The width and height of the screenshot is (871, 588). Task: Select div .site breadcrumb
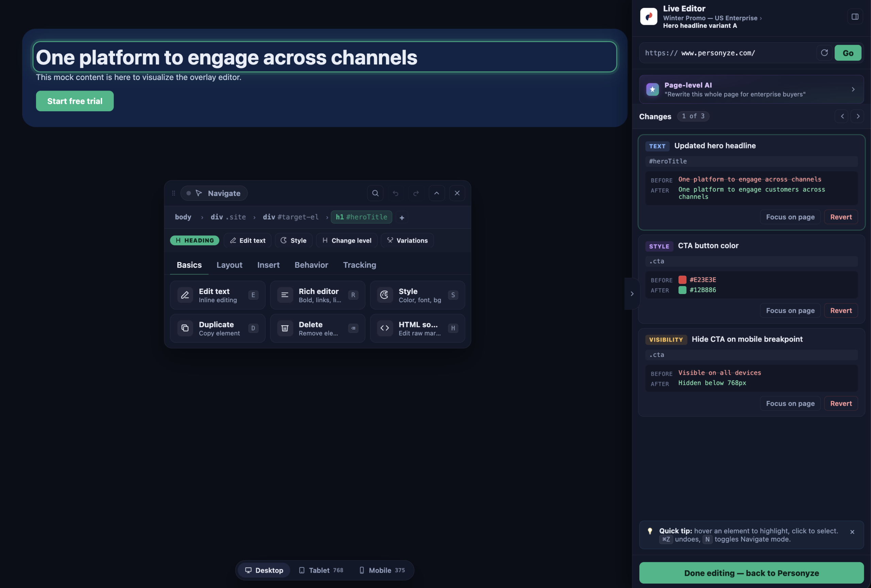click(228, 217)
